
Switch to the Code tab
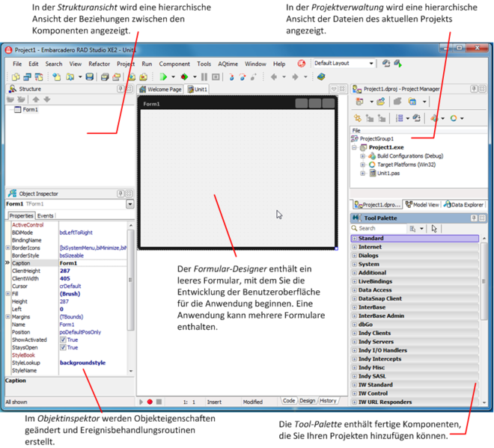click(289, 400)
